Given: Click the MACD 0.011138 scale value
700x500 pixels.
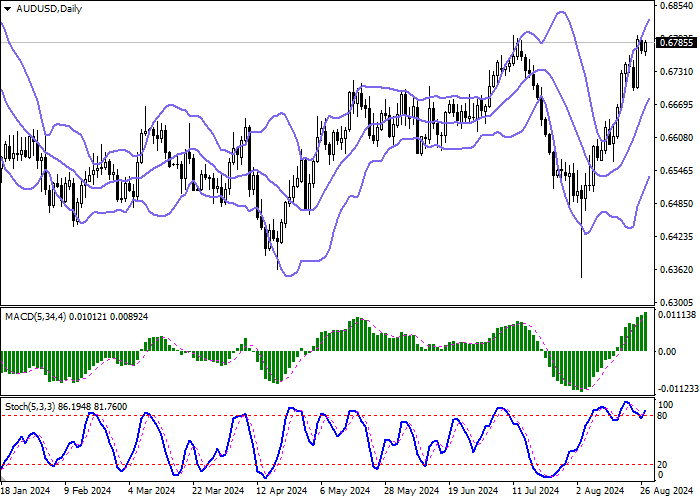Looking at the screenshot, I should (677, 315).
